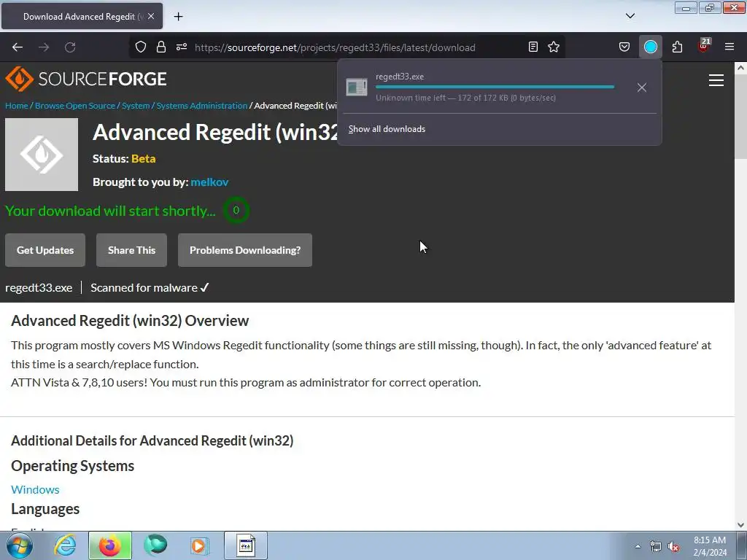This screenshot has width=747, height=560.
Task: Reload the current SourceForge page
Action: point(70,47)
